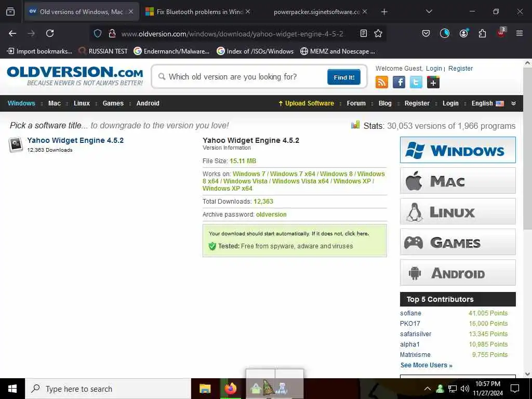The height and width of the screenshot is (399, 532).
Task: Open the volume control tray icon
Action: (465, 389)
